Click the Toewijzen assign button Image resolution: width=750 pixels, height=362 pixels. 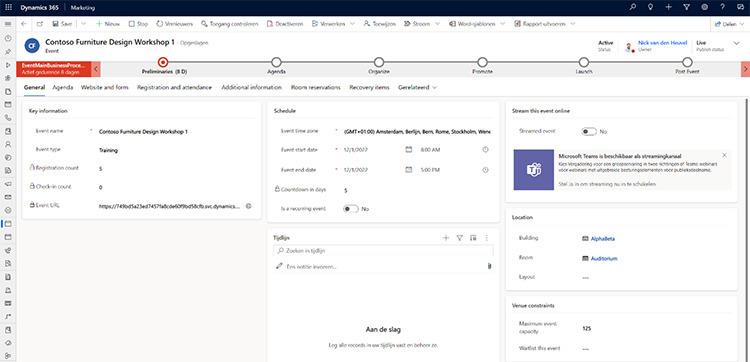[379, 24]
